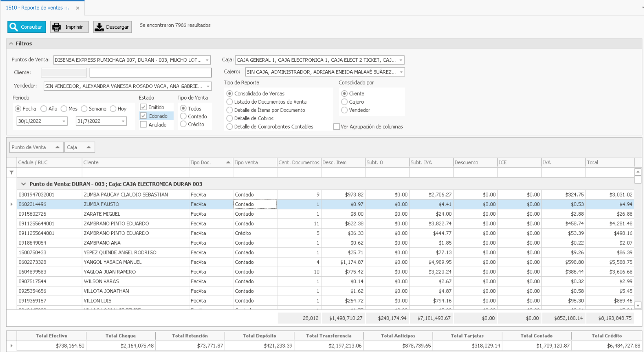Open the Cajero dropdown list

pyautogui.click(x=401, y=72)
